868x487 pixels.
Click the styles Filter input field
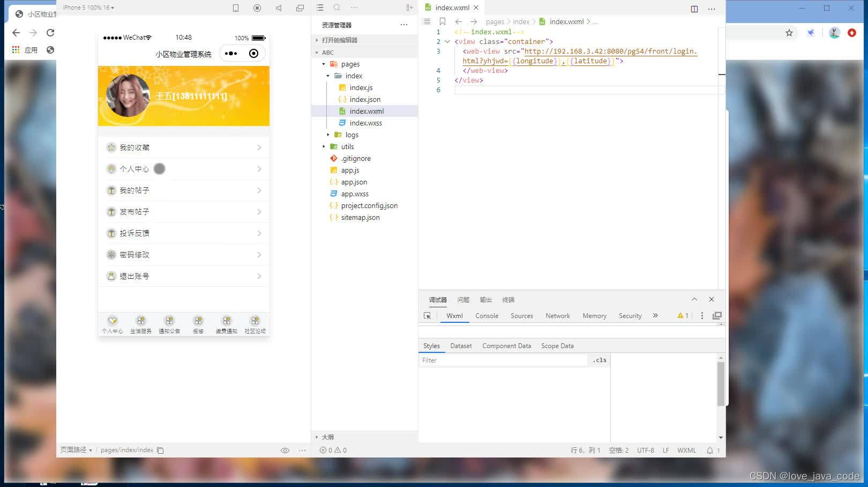(x=503, y=360)
